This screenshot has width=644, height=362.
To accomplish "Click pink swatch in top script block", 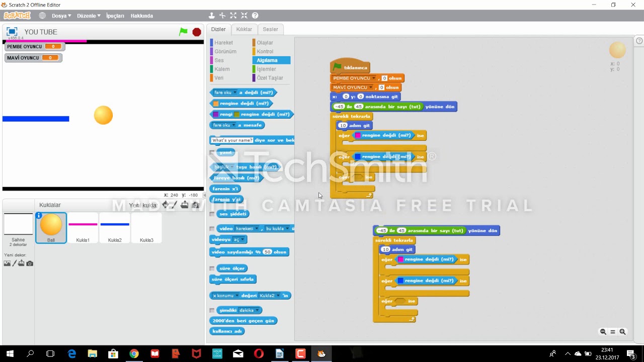I will pos(358,135).
